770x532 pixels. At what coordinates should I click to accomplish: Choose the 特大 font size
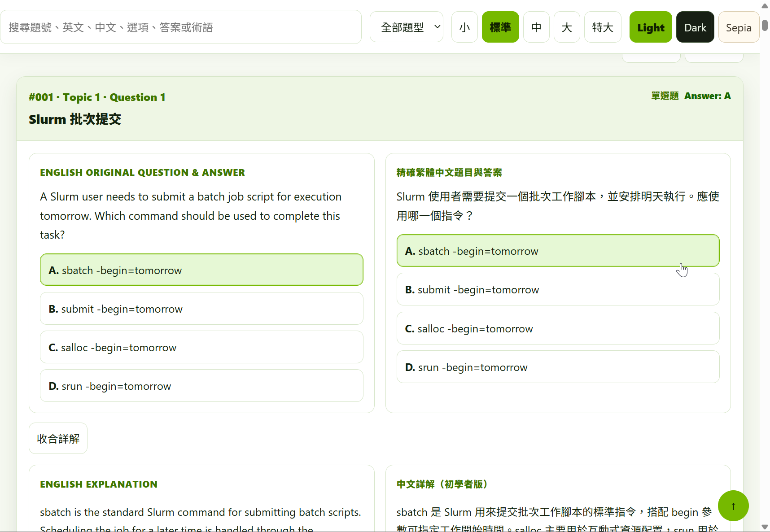click(x=603, y=27)
